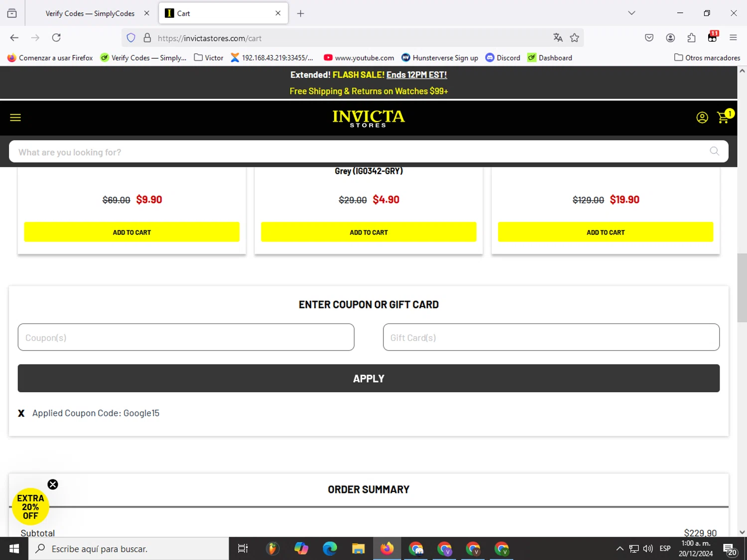This screenshot has width=747, height=560.
Task: Remove applied coupon Google15 with X
Action: [x=21, y=413]
